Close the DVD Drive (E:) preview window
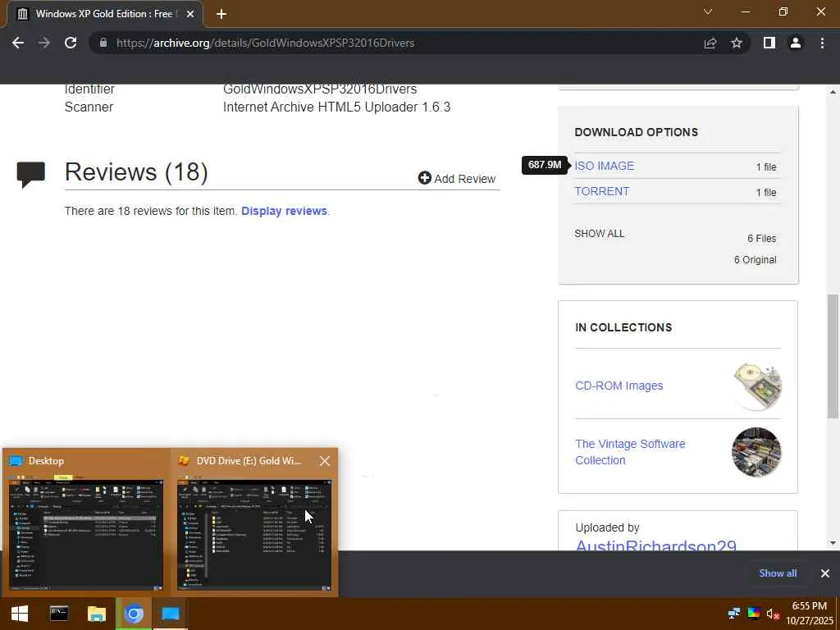 click(325, 461)
